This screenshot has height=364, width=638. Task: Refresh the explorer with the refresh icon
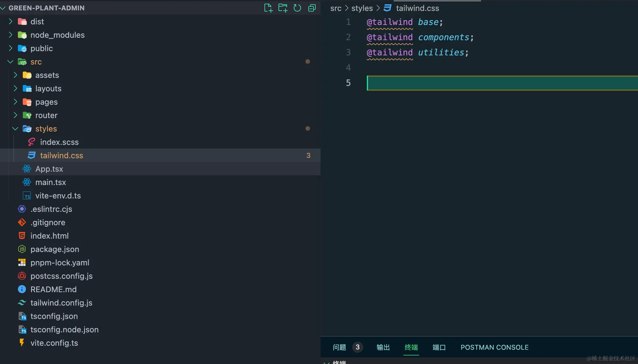(297, 8)
